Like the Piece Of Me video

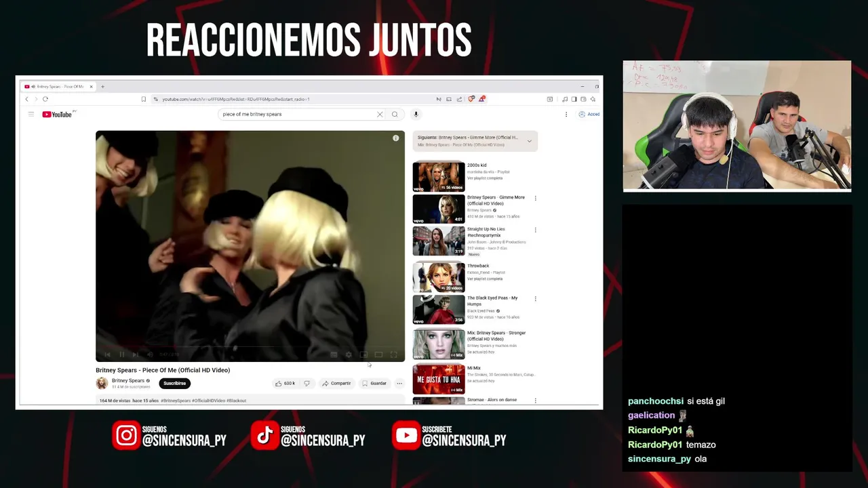[285, 384]
